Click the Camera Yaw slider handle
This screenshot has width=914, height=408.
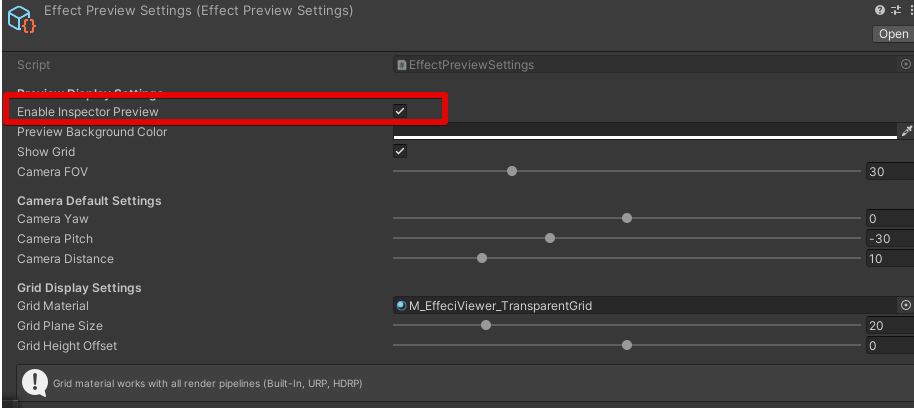(627, 219)
